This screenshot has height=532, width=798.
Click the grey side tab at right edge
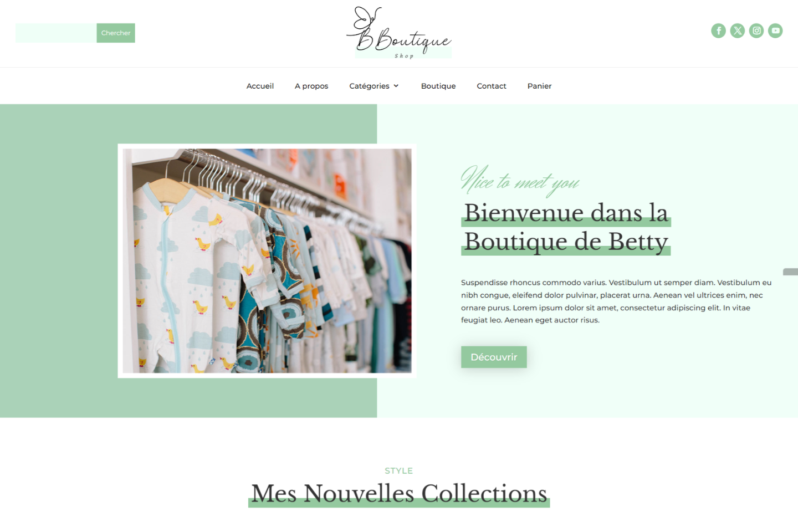coord(791,272)
